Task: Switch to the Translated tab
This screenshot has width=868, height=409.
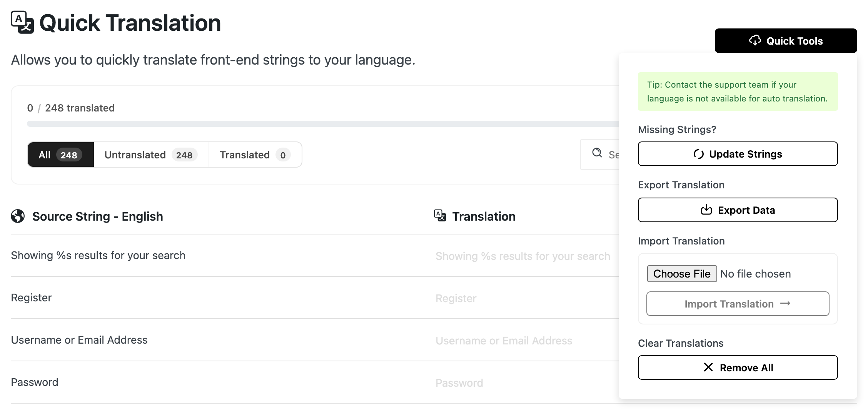Action: (255, 155)
